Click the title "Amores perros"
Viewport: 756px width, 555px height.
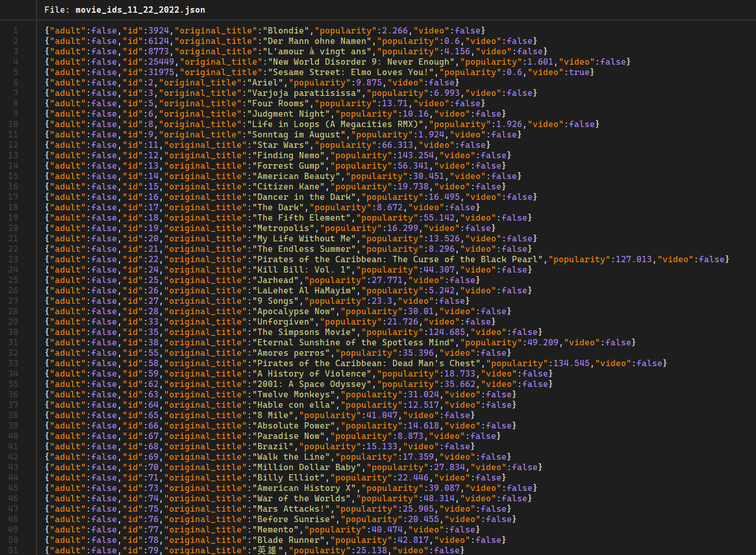tap(291, 353)
